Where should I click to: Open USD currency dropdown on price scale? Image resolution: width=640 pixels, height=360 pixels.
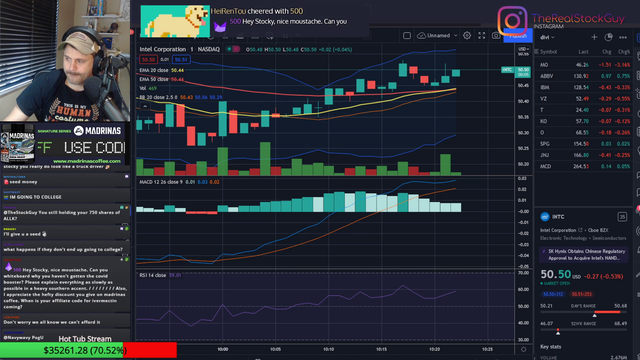click(x=523, y=49)
